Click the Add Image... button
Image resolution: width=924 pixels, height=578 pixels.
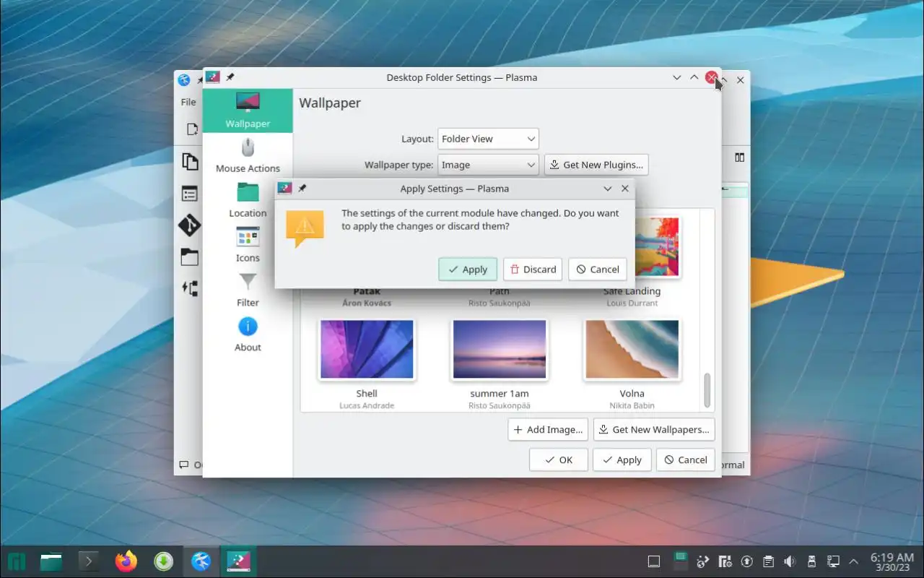point(548,429)
